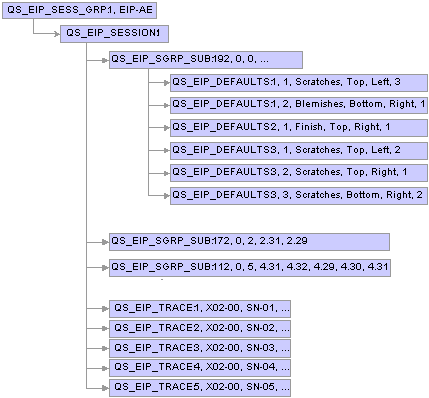Screen dimensions: 429x398
Task: Click the QS_EIP_SESSION:1 node
Action: (x=114, y=34)
